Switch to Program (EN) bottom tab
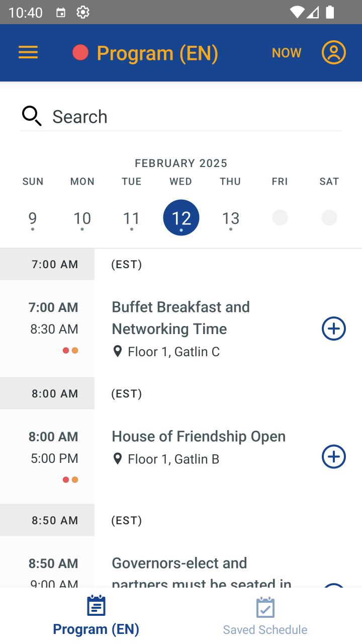This screenshot has width=362, height=644. [96, 616]
